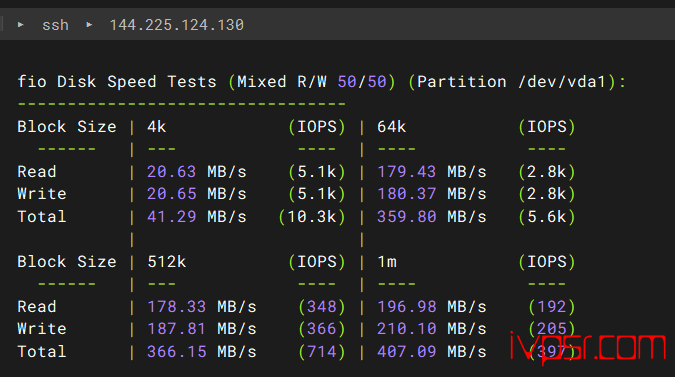Click 4k total value 41.29
The width and height of the screenshot is (675, 377).
pos(171,217)
